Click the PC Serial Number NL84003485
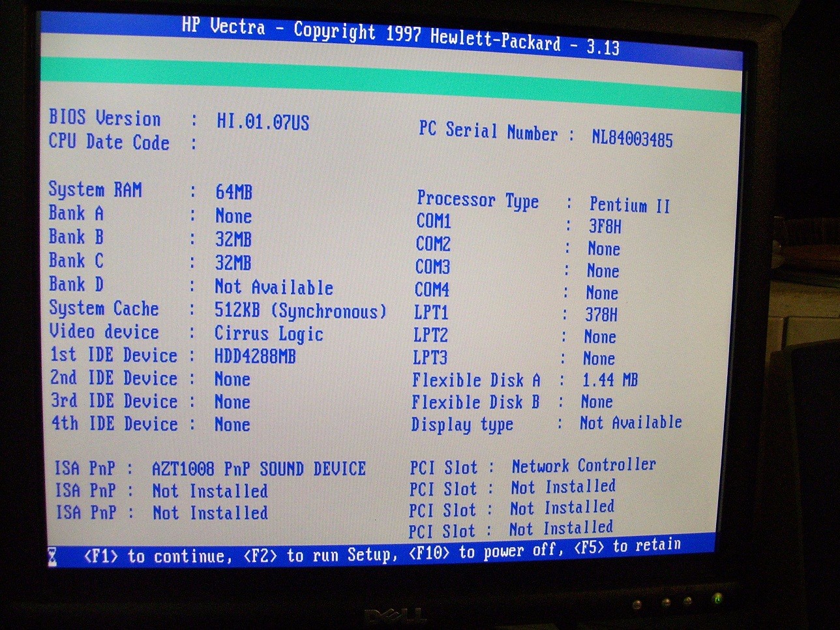 [x=631, y=138]
